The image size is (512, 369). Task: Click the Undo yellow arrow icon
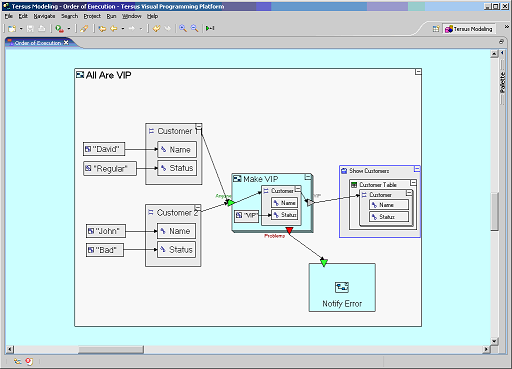pos(156,29)
